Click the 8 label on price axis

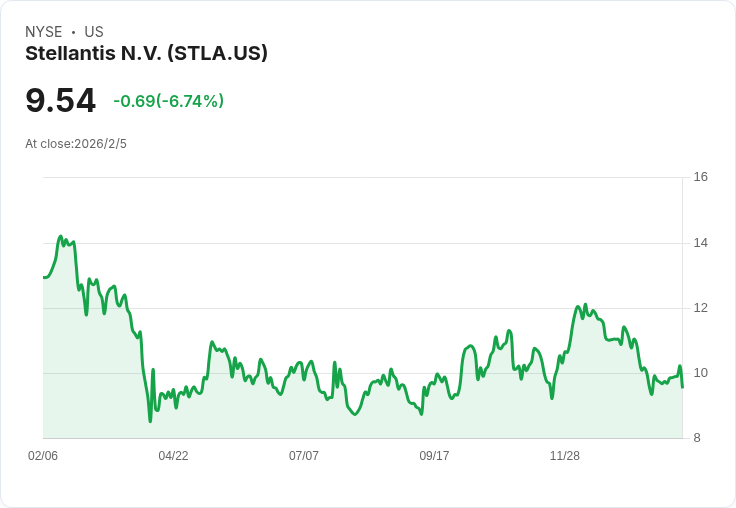tap(697, 438)
